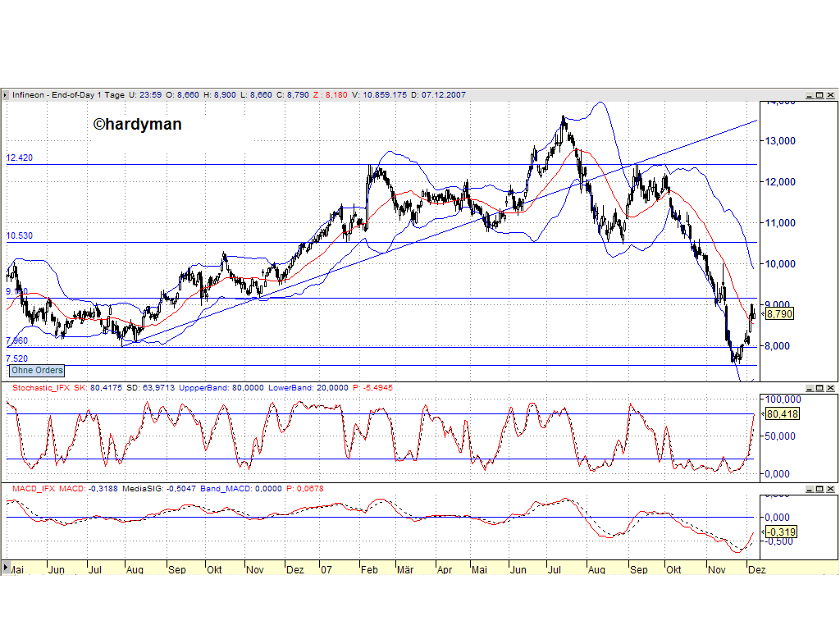
Task: Maximize the MACD_IFX indicator pane
Action: pos(819,489)
